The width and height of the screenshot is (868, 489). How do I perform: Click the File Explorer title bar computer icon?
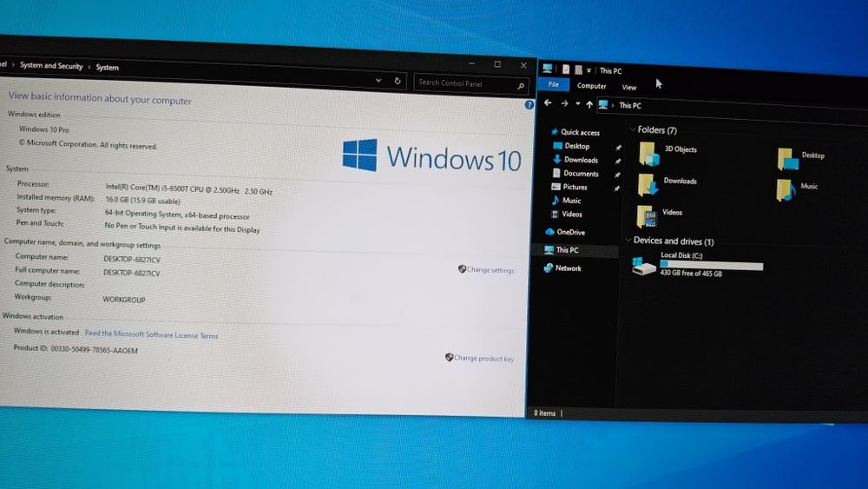pyautogui.click(x=548, y=69)
